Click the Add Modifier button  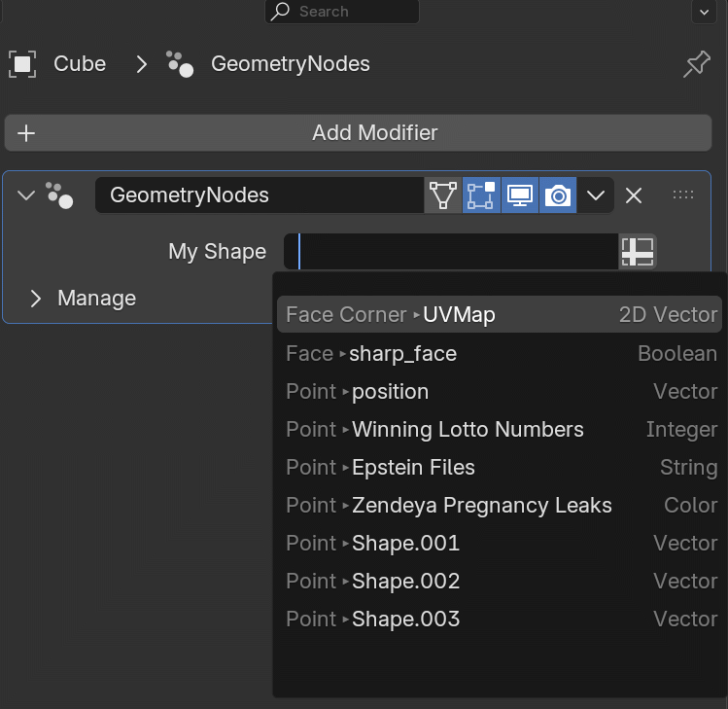(x=358, y=133)
